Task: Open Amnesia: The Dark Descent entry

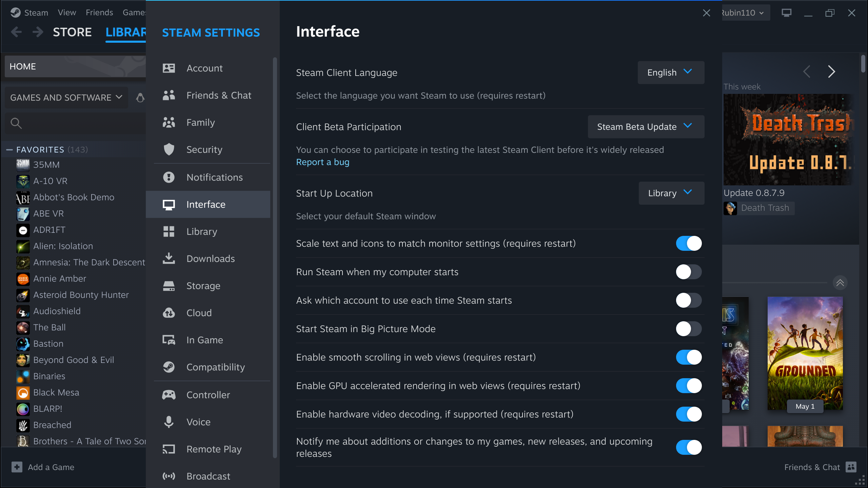Action: pos(89,262)
